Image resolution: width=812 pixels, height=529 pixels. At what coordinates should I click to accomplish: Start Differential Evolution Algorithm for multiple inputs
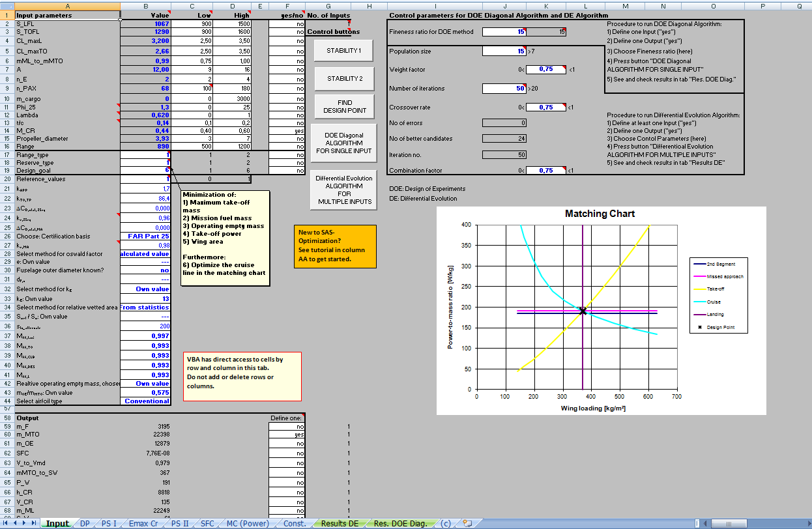click(344, 190)
